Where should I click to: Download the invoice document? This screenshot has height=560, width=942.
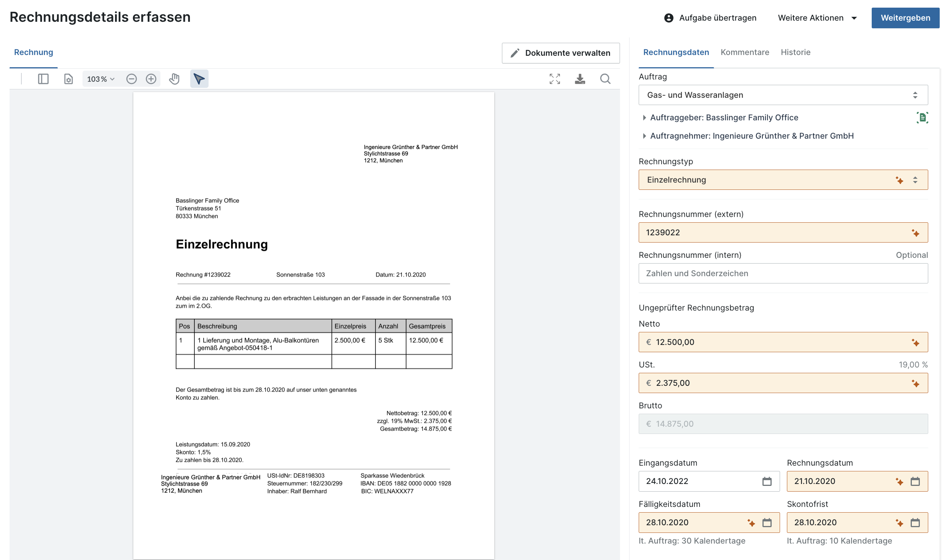(x=580, y=79)
